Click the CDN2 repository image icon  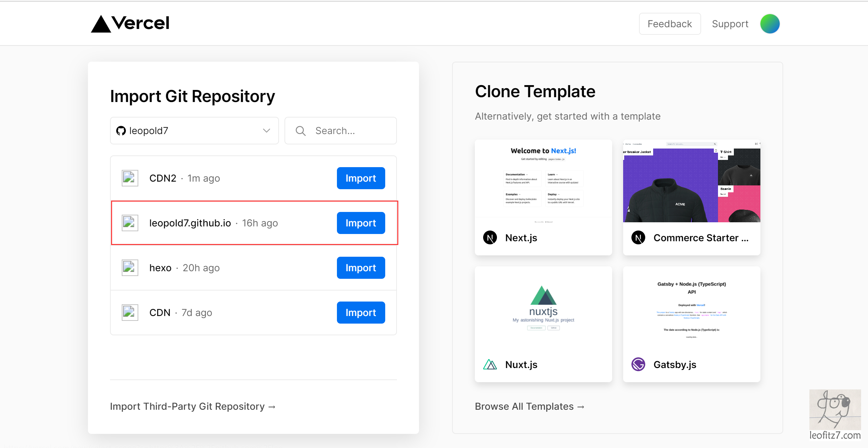130,178
